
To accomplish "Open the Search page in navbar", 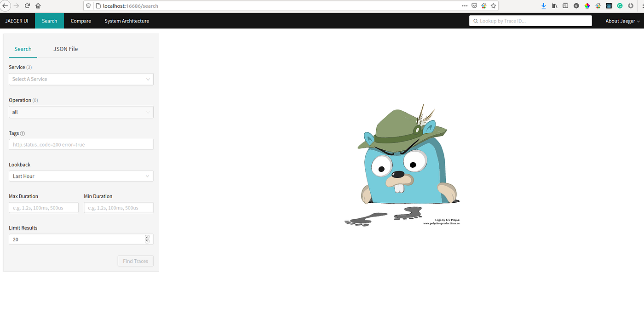I will (x=49, y=21).
